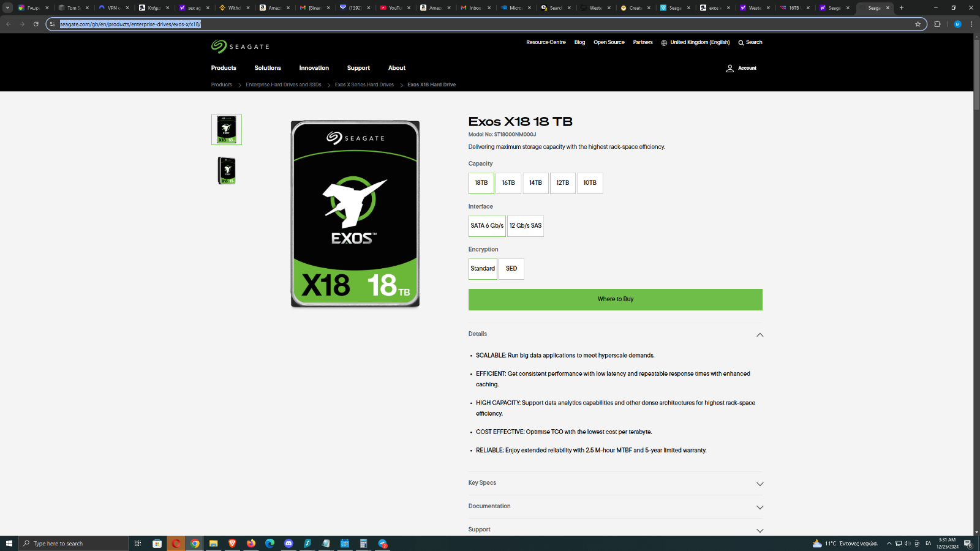Open the Products navigation menu
Image resolution: width=980 pixels, height=551 pixels.
(x=224, y=68)
